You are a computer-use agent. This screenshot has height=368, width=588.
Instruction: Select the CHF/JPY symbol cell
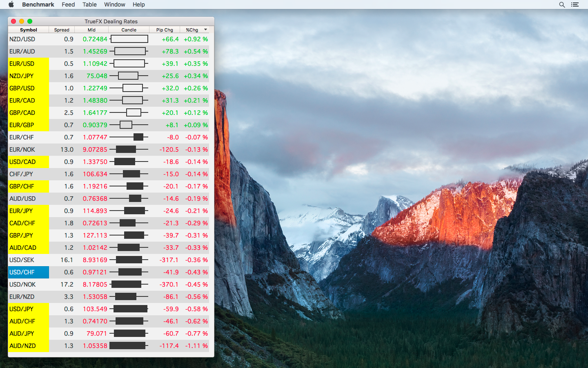click(29, 174)
